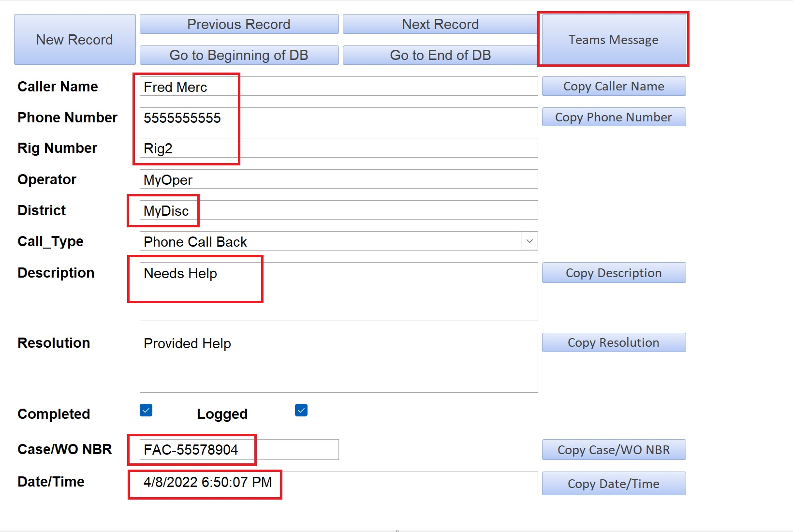Viewport: 793px width, 532px height.
Task: Uncheck the Completed checkbox
Action: (146, 410)
